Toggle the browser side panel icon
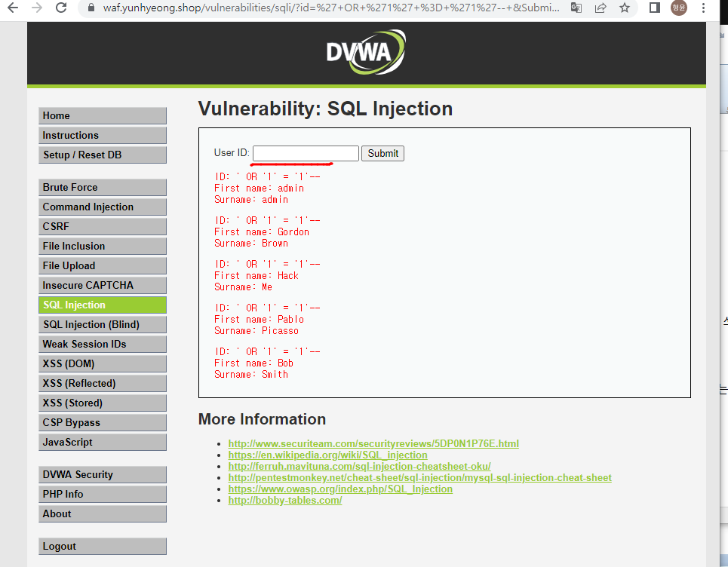The height and width of the screenshot is (567, 728). [655, 8]
